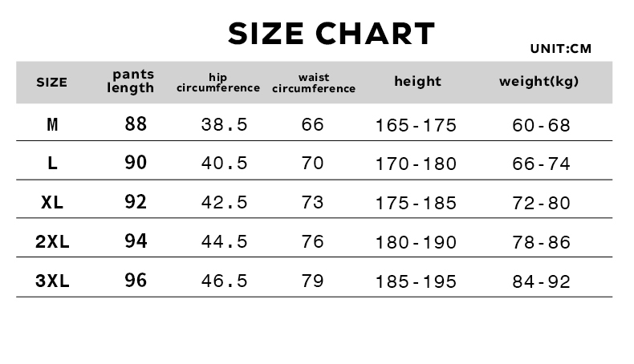Select weight range 66-74

pyautogui.click(x=541, y=164)
